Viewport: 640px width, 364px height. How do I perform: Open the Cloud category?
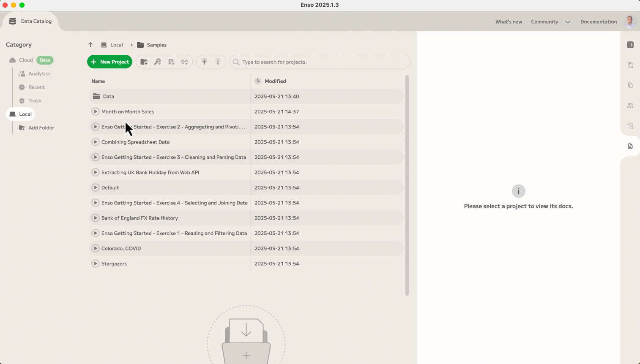pyautogui.click(x=21, y=60)
